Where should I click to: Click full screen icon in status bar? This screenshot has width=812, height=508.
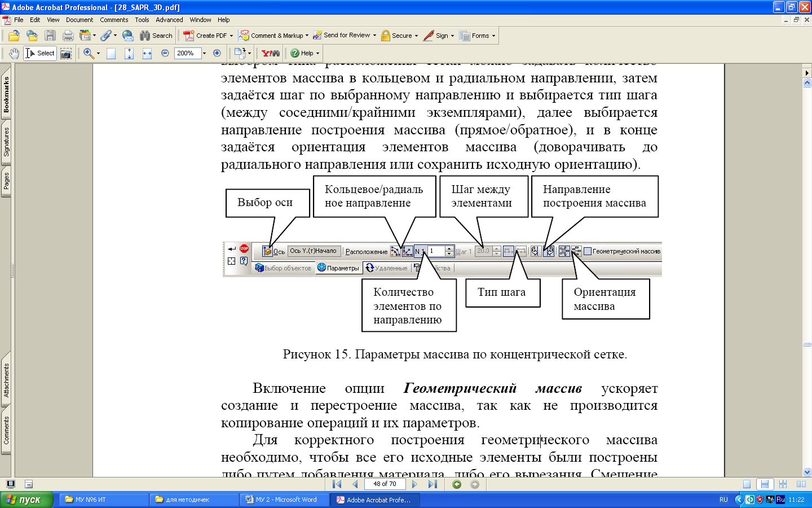[x=11, y=484]
